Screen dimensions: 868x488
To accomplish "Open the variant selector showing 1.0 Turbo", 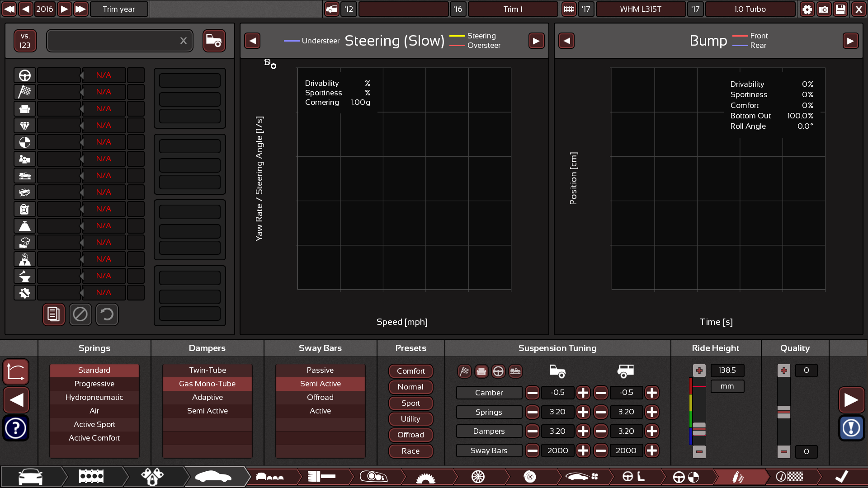I will coord(750,9).
